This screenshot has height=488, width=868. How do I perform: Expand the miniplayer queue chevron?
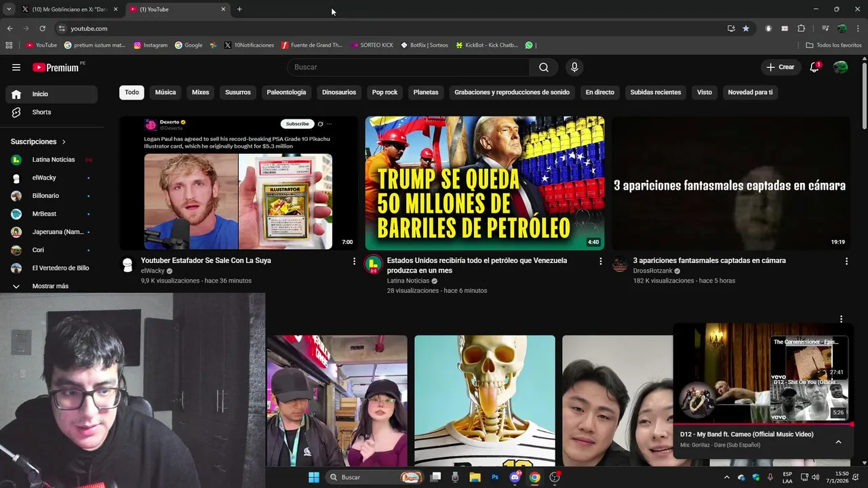click(x=838, y=442)
